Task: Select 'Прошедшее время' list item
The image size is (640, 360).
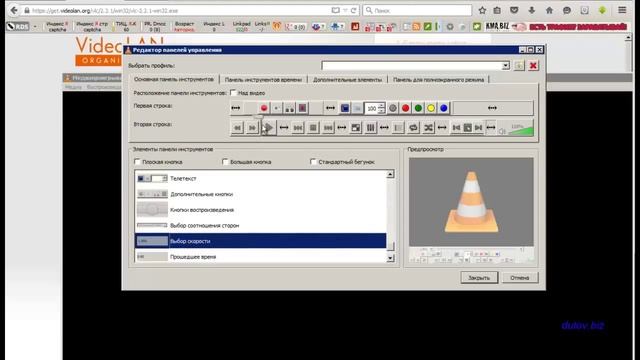Action: (x=260, y=256)
